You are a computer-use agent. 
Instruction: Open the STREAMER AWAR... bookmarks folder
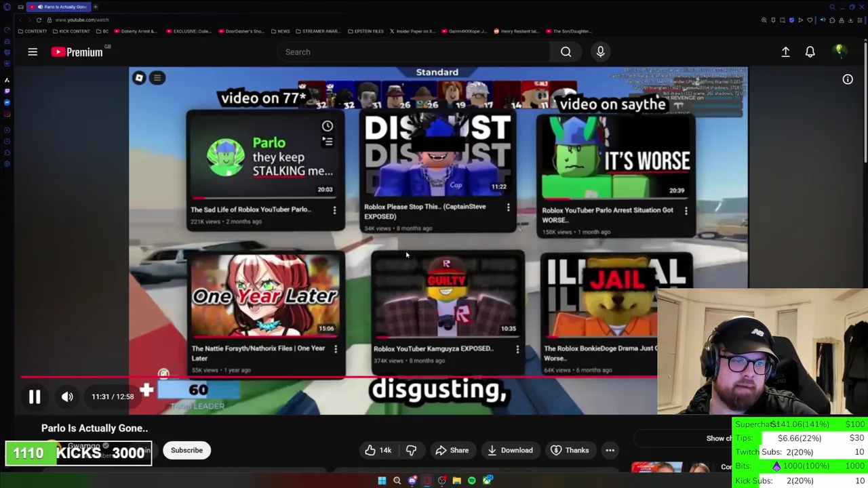pyautogui.click(x=319, y=31)
